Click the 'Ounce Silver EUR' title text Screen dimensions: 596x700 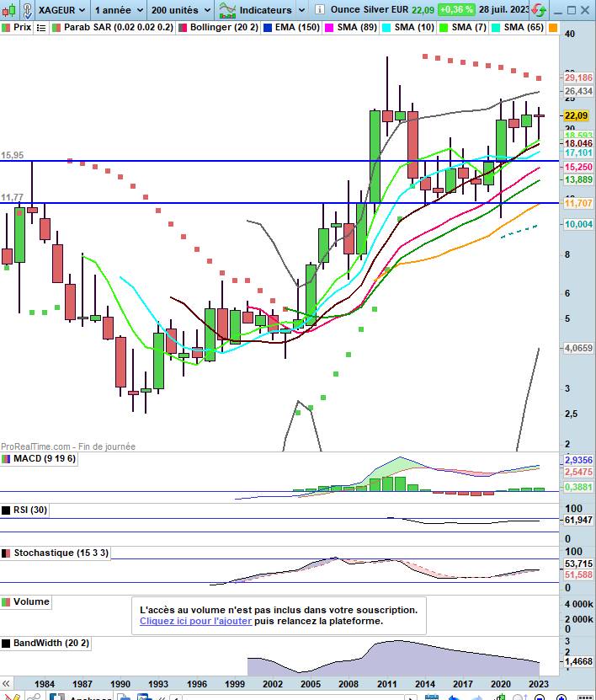point(370,9)
